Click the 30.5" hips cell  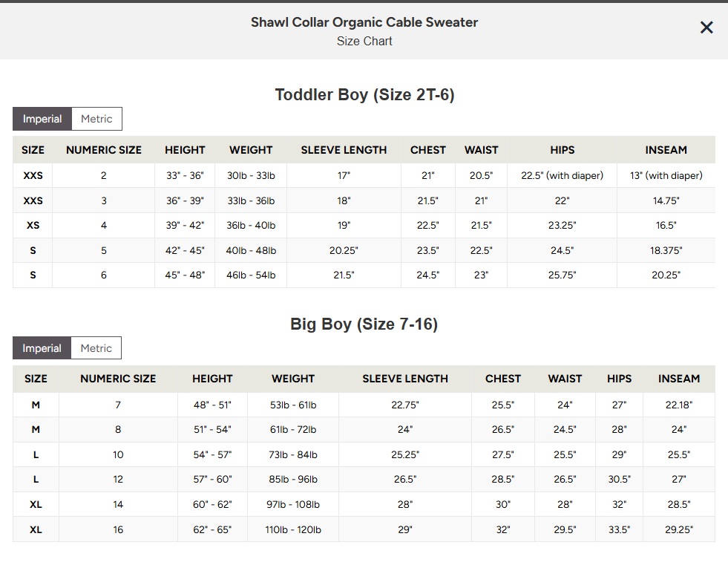pos(620,480)
